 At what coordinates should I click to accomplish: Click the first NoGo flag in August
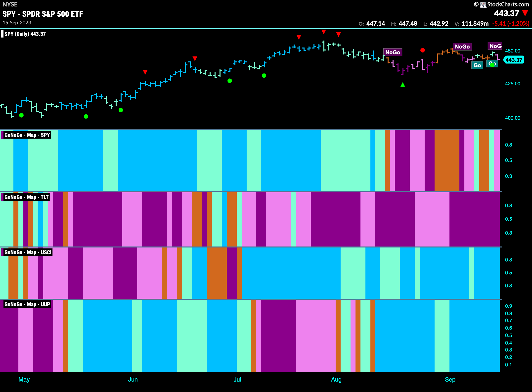pyautogui.click(x=393, y=52)
